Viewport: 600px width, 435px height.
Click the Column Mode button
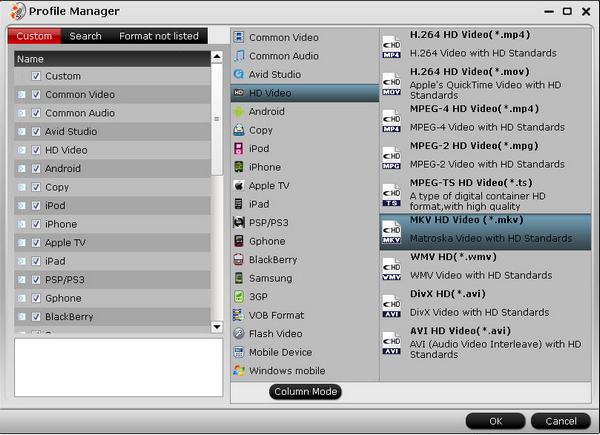point(305,392)
